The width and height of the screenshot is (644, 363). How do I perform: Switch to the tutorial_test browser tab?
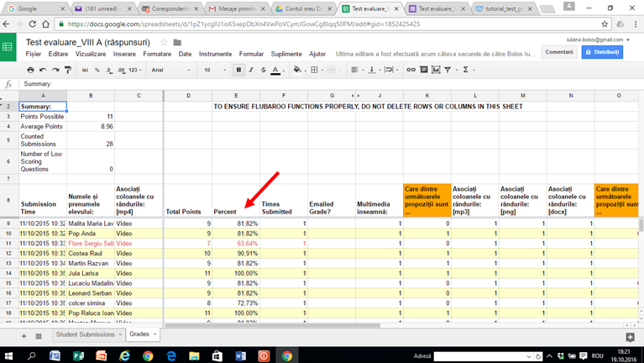(505, 8)
